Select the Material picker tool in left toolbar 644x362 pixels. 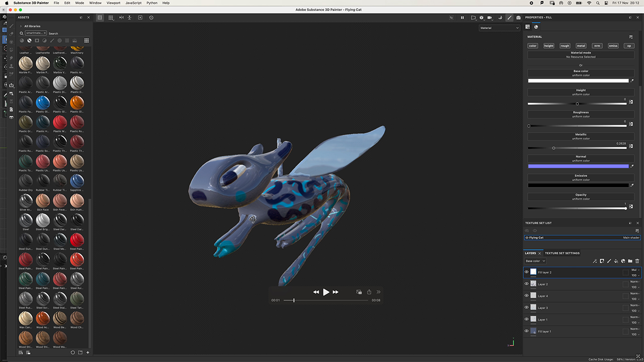11,74
